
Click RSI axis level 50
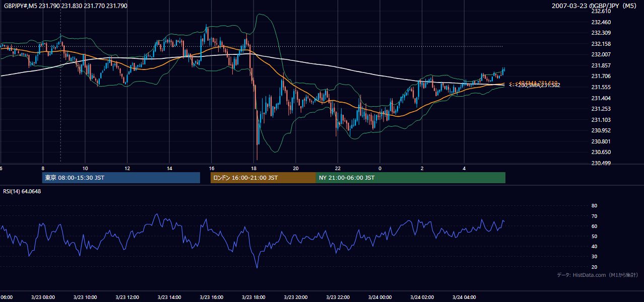pos(594,236)
